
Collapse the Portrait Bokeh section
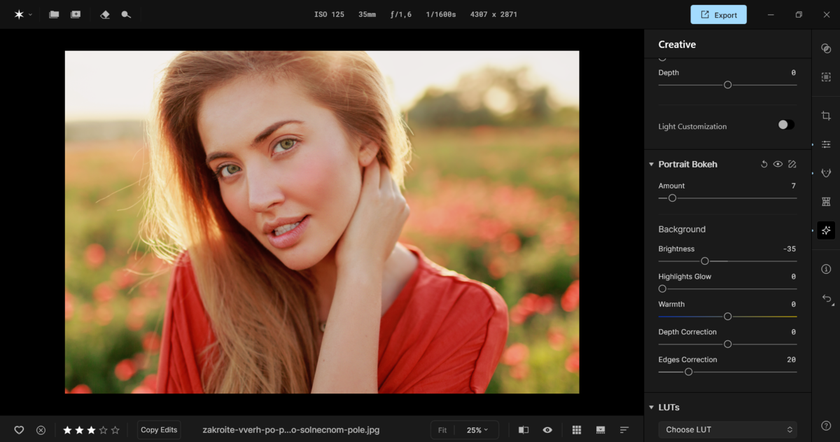(x=651, y=164)
